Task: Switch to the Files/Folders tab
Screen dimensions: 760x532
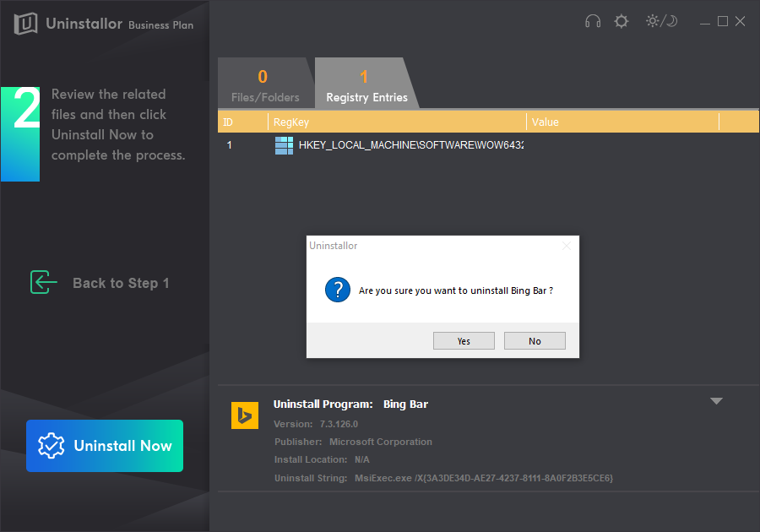Action: click(x=265, y=83)
